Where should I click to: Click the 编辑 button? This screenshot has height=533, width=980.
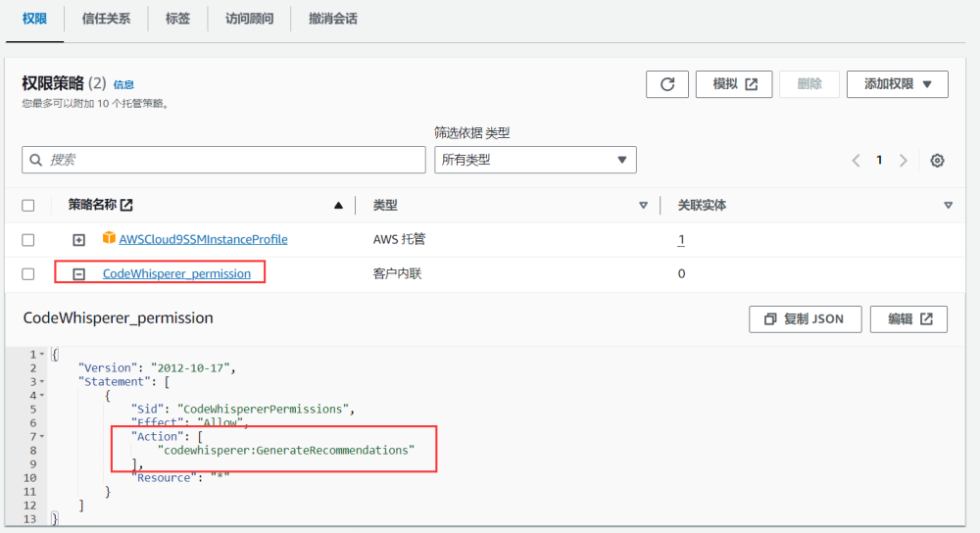coord(908,319)
